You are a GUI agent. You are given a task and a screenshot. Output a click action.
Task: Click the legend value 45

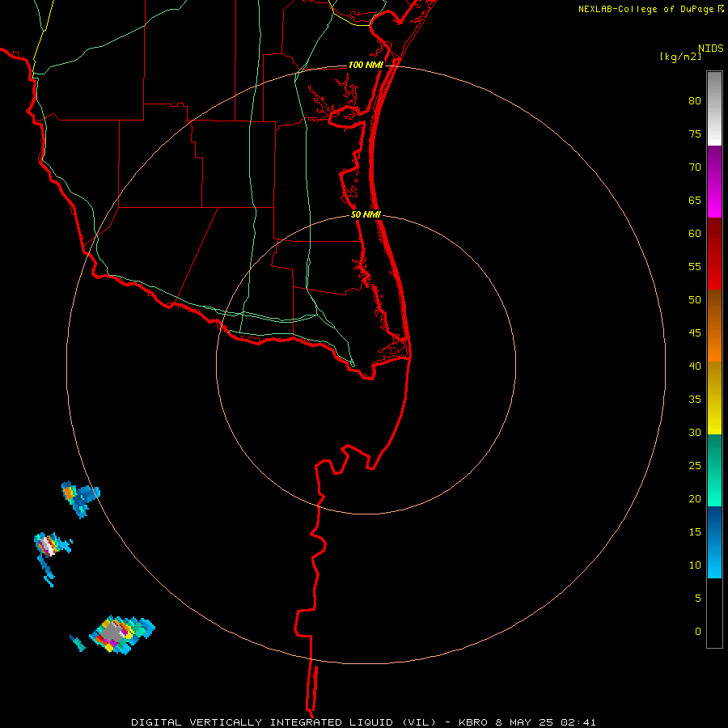pyautogui.click(x=695, y=333)
